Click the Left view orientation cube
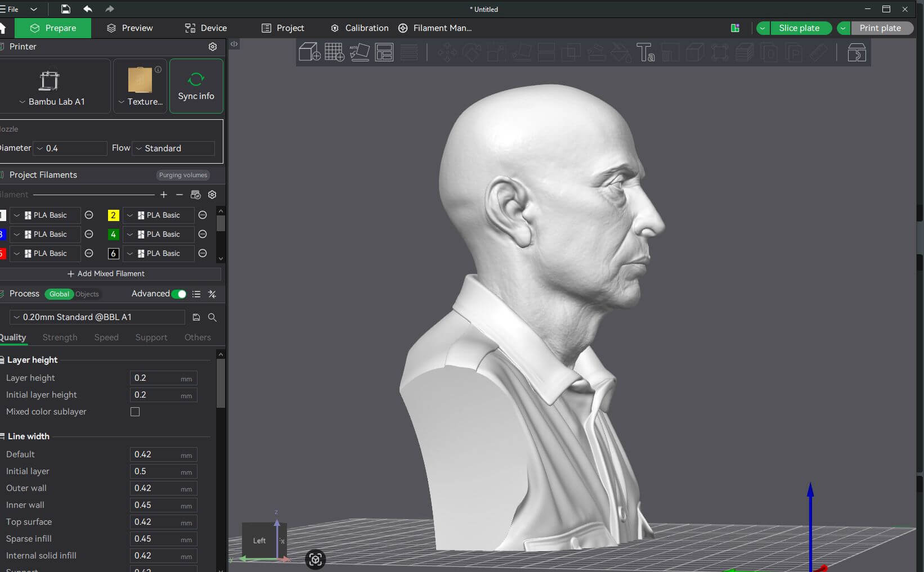924x572 pixels. click(259, 540)
